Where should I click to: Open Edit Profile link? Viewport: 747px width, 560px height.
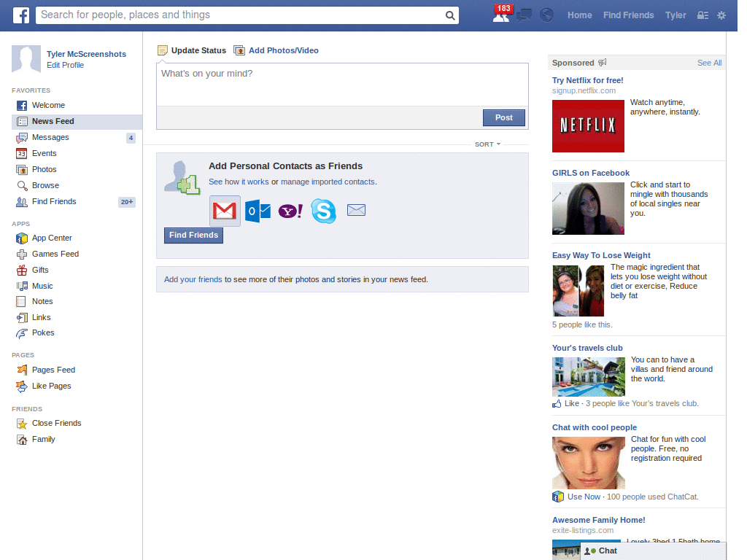click(x=65, y=65)
